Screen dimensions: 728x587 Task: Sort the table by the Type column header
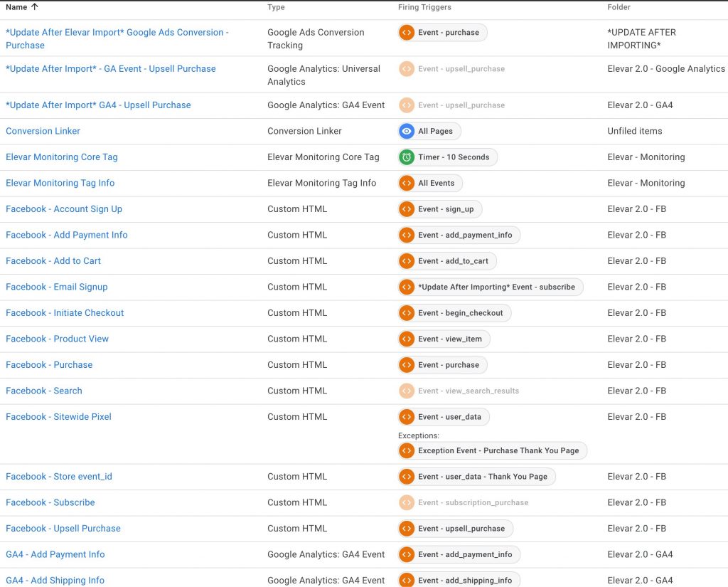277,7
